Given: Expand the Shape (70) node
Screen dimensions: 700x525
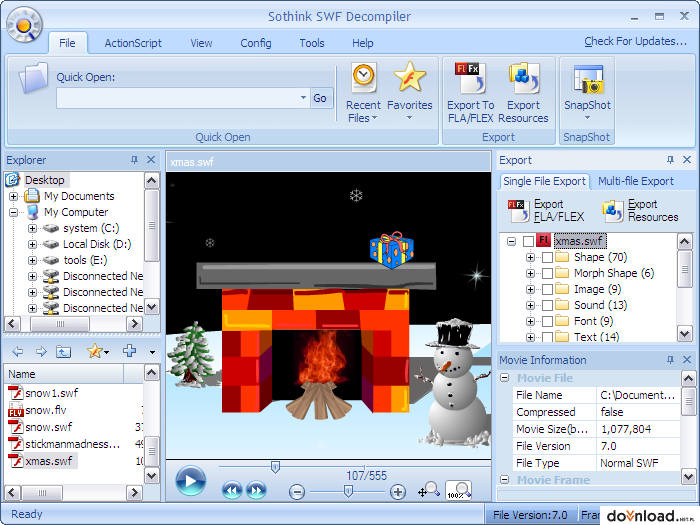Looking at the screenshot, I should (530, 257).
